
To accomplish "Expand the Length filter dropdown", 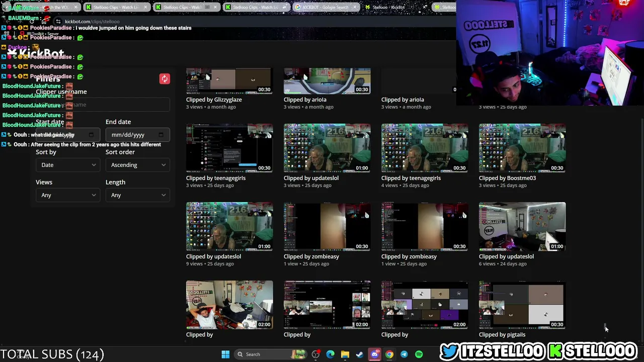I will [137, 195].
